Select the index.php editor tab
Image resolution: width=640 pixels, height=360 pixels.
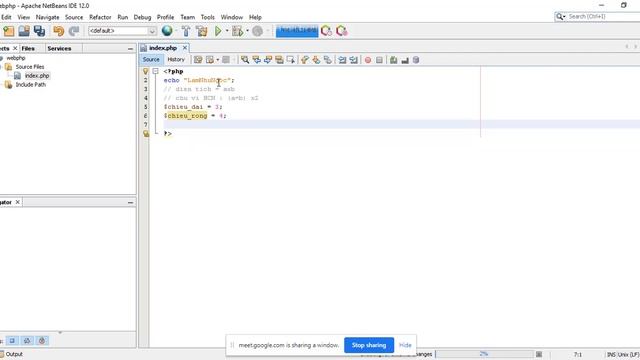(x=162, y=48)
